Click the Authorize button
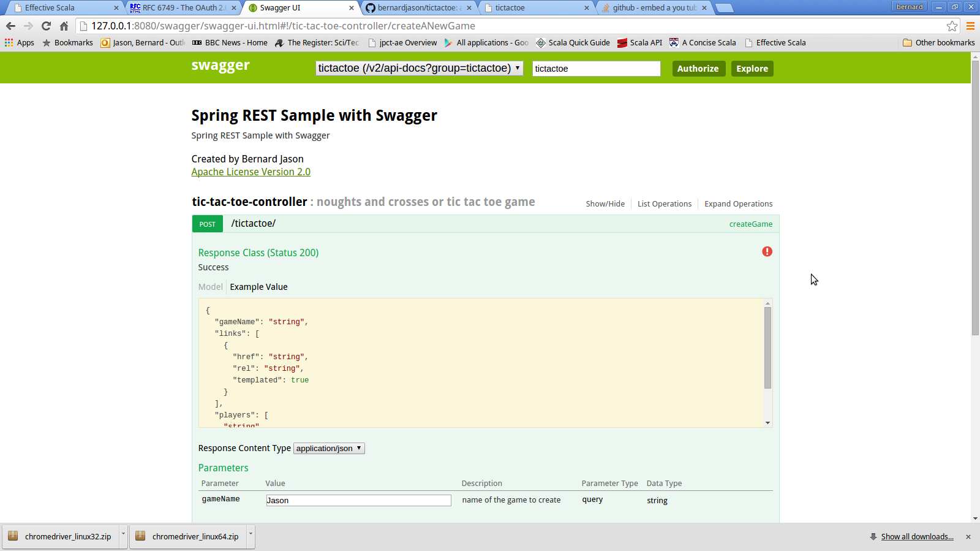Image resolution: width=980 pixels, height=551 pixels. pos(698,69)
